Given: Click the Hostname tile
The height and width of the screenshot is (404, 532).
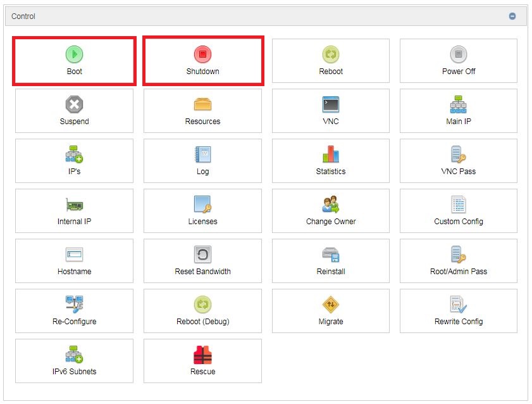Looking at the screenshot, I should pyautogui.click(x=74, y=261).
